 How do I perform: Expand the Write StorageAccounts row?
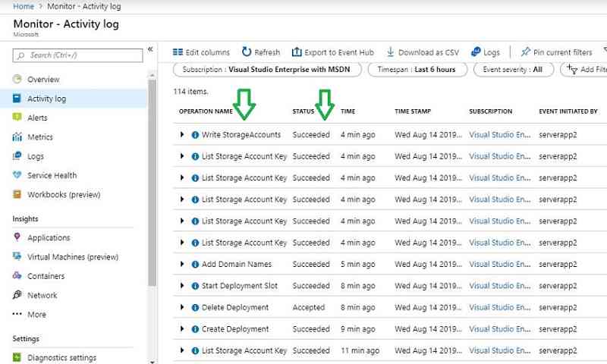(182, 135)
